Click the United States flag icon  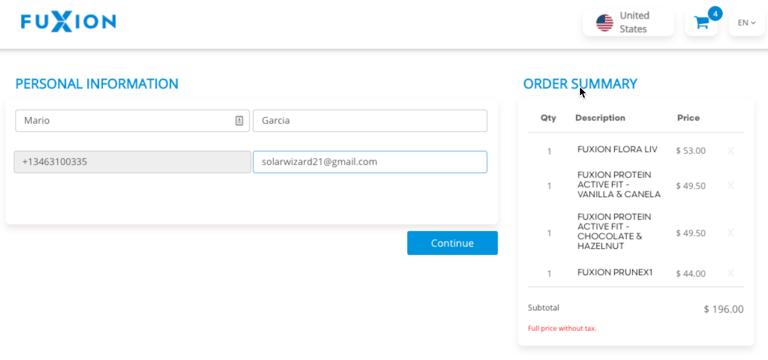pos(604,23)
